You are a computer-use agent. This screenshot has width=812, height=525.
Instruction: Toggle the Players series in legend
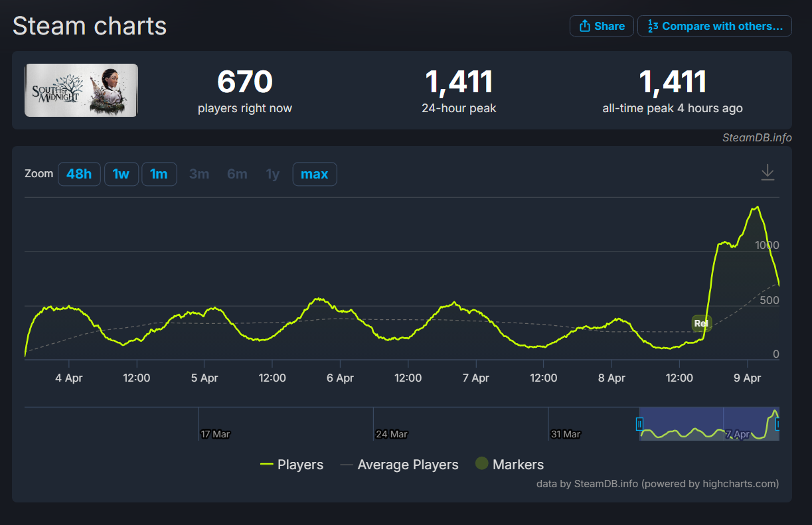[x=291, y=465]
